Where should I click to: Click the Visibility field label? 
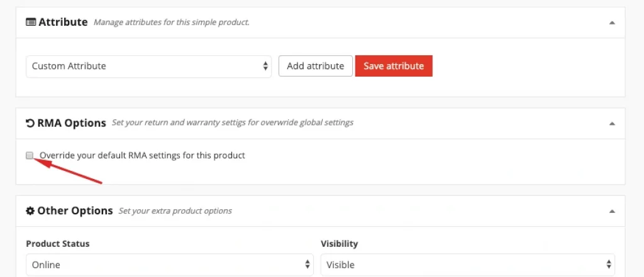(x=339, y=244)
